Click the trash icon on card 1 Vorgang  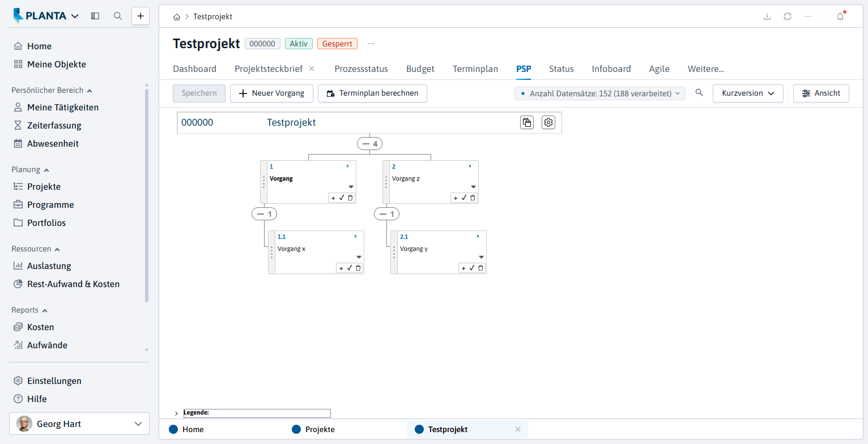tap(350, 198)
